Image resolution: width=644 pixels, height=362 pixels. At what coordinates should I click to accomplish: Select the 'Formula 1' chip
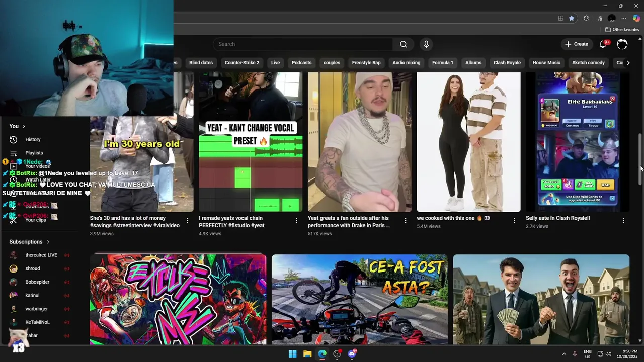coord(443,63)
